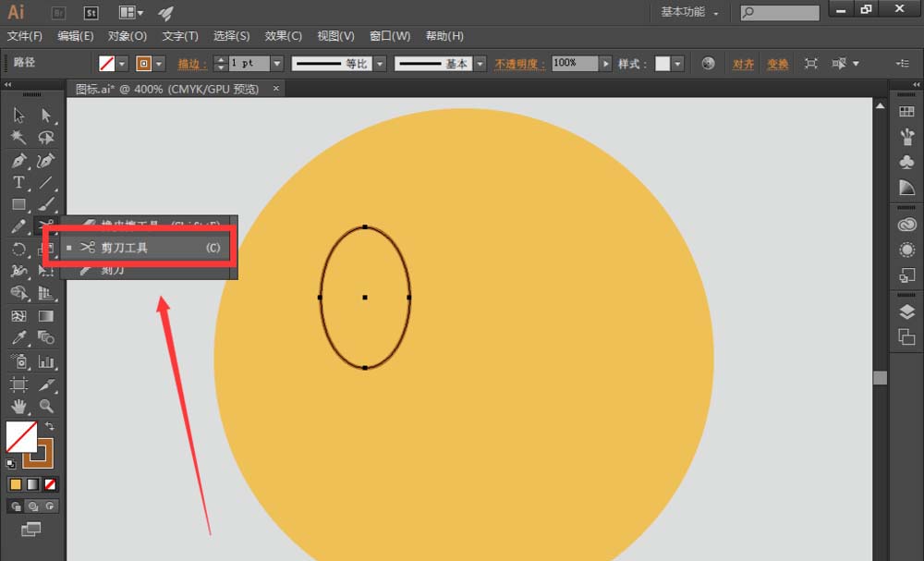Open the stroke weight dropdown beside 1 pt
This screenshot has height=561, width=924.
click(277, 63)
